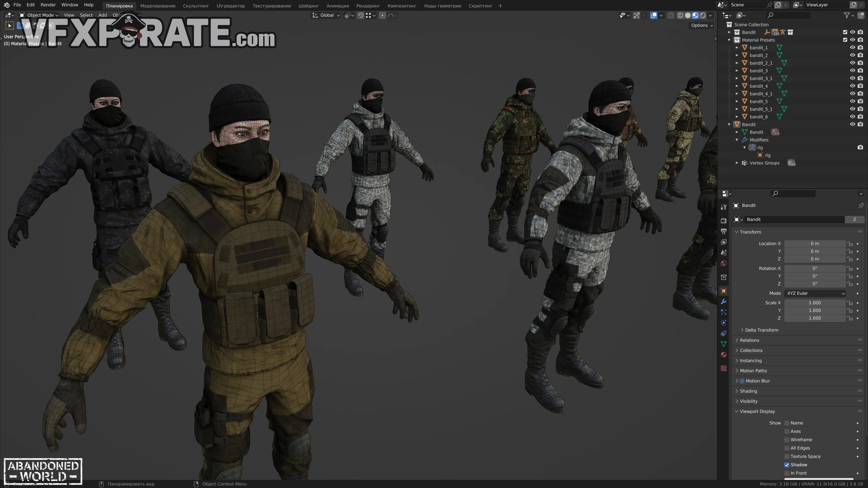This screenshot has width=868, height=488.
Task: Hide bandit_3_1 with eye icon
Action: tap(852, 78)
